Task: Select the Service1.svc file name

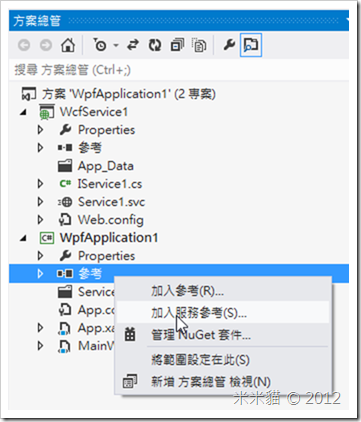Action: [x=111, y=202]
